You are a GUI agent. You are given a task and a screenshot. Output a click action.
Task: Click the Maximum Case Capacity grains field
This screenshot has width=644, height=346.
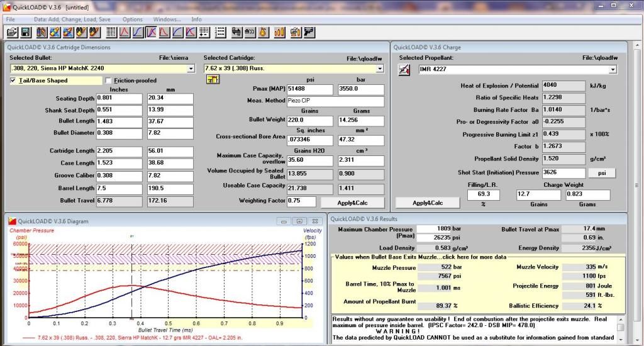(x=310, y=160)
